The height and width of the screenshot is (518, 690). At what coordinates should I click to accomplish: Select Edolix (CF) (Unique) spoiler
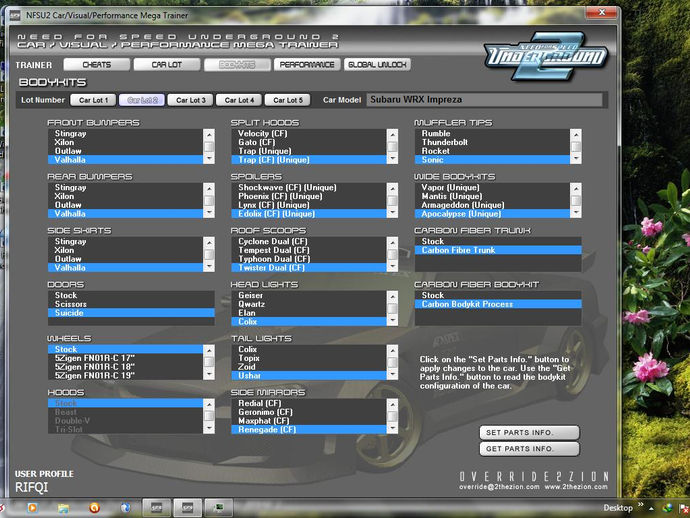pos(309,214)
